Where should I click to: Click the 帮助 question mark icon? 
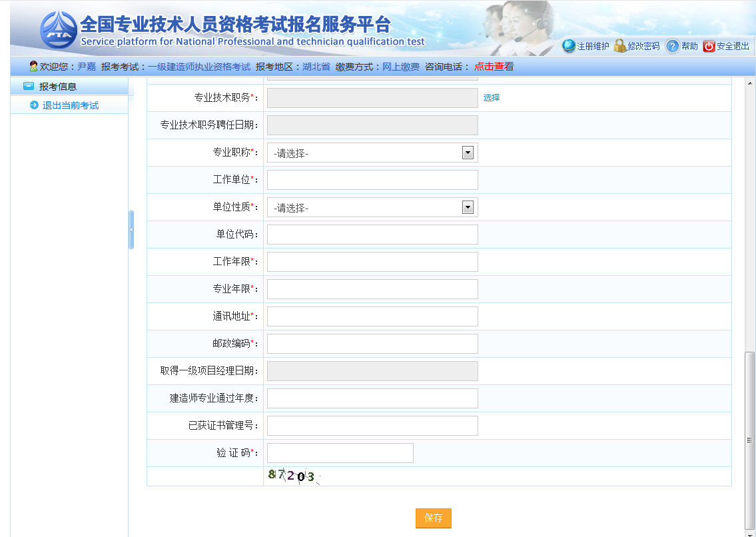673,46
